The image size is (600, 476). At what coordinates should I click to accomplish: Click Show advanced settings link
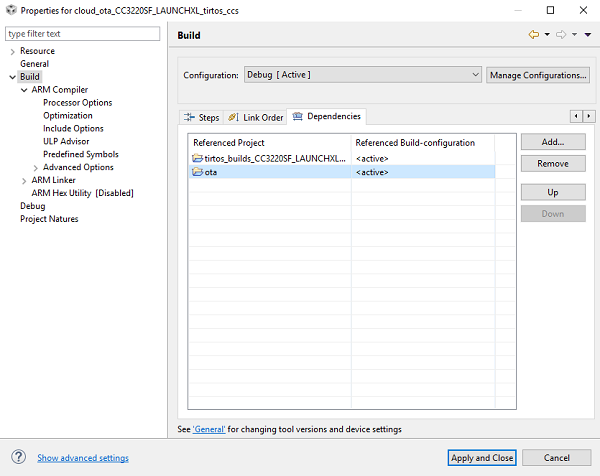click(x=83, y=458)
